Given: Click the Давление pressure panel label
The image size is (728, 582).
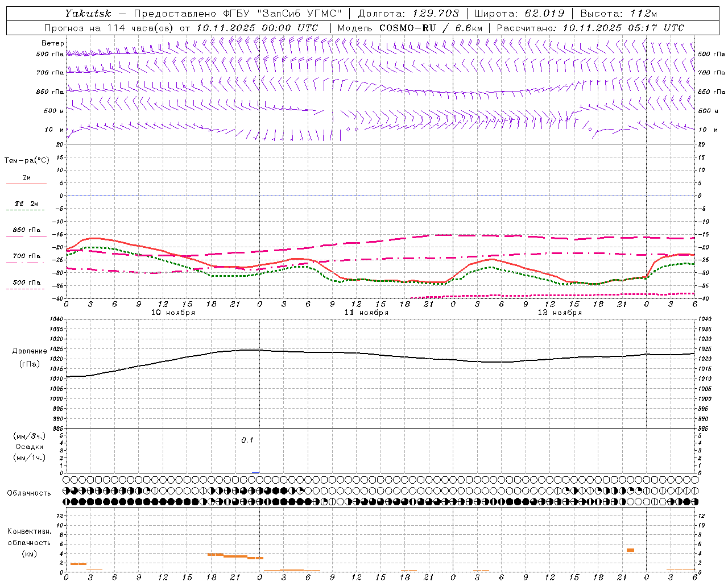Looking at the screenshot, I should (x=30, y=351).
